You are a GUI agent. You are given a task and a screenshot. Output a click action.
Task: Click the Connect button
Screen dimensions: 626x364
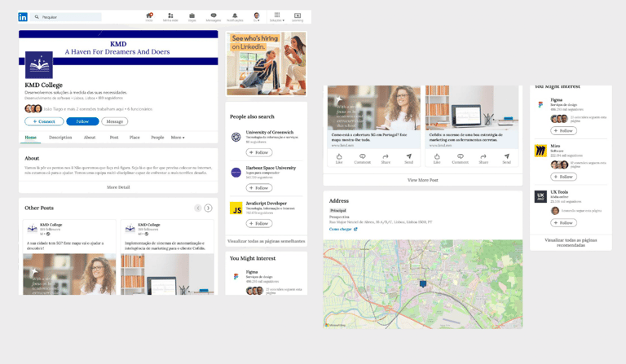point(44,121)
